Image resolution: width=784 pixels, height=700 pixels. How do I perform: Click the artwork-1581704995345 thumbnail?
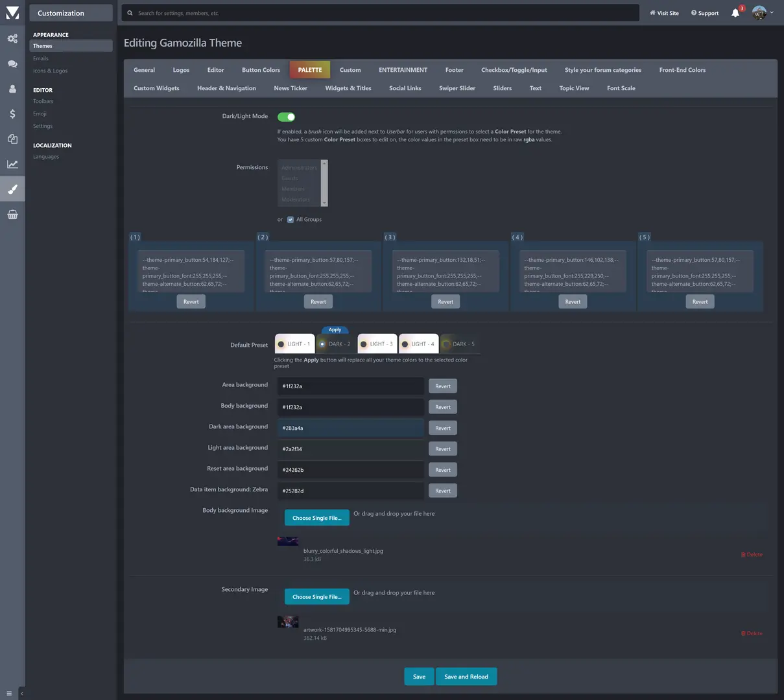(288, 622)
